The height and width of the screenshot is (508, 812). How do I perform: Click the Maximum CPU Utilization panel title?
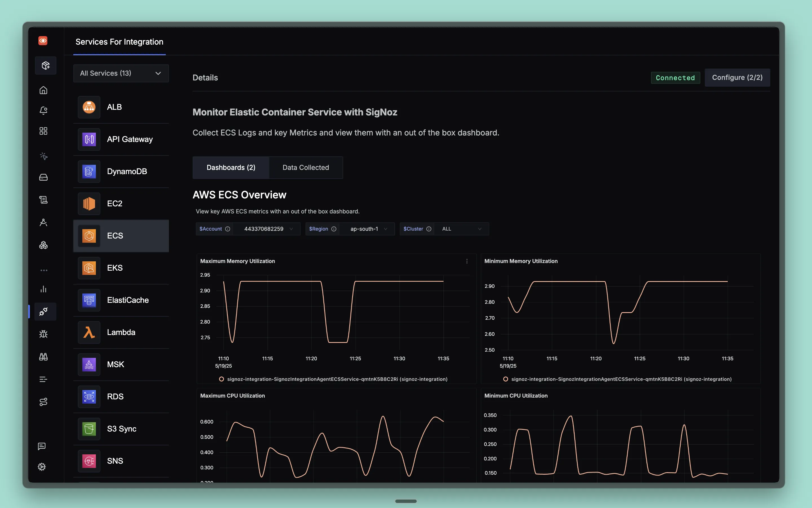click(233, 396)
